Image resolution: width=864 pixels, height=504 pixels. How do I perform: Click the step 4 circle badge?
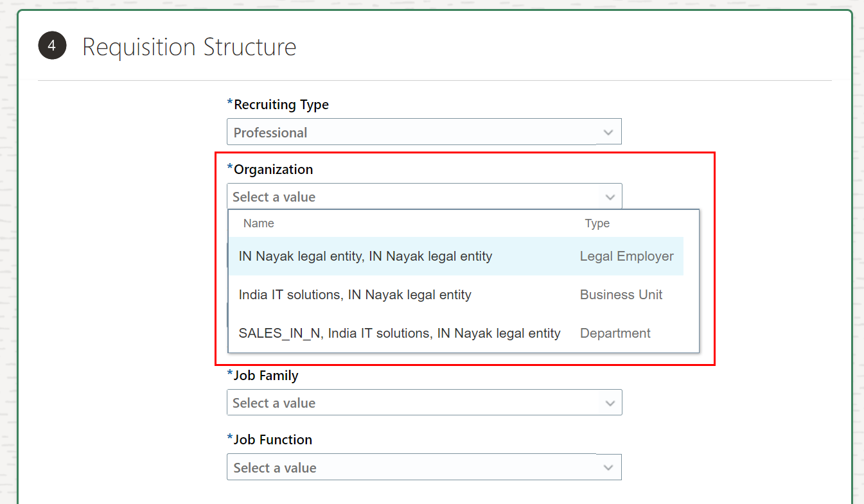coord(52,46)
